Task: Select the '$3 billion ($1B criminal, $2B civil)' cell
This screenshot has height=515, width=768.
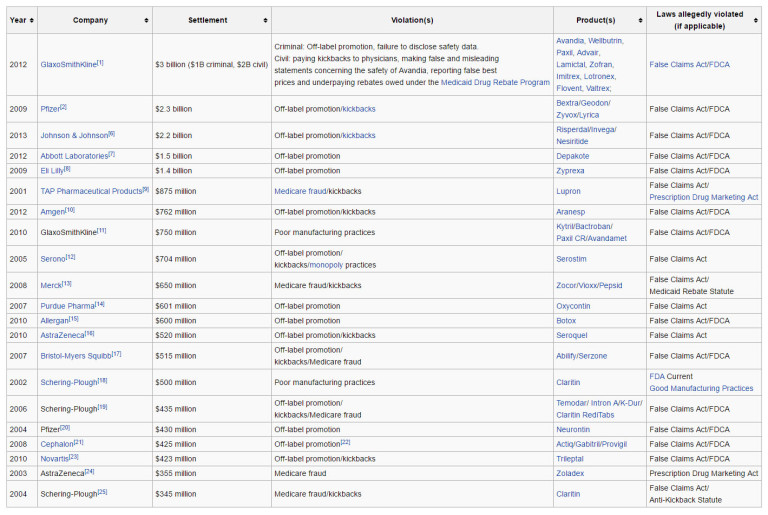Action: tap(212, 65)
